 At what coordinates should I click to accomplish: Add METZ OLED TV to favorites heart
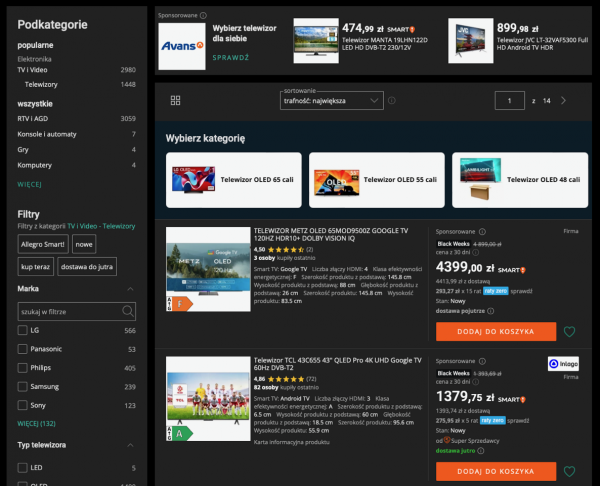pos(569,332)
